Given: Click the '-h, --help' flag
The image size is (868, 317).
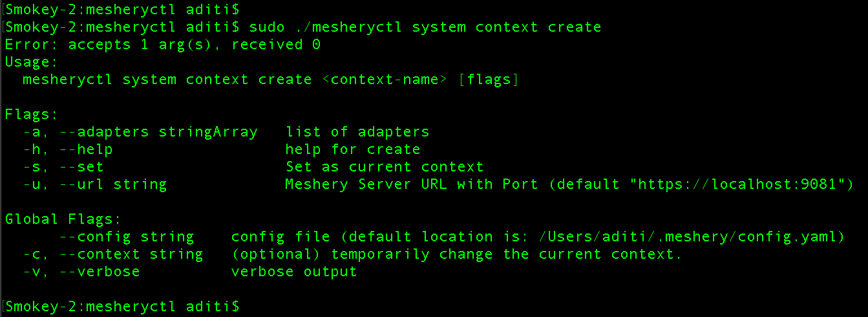Looking at the screenshot, I should pos(67,149).
